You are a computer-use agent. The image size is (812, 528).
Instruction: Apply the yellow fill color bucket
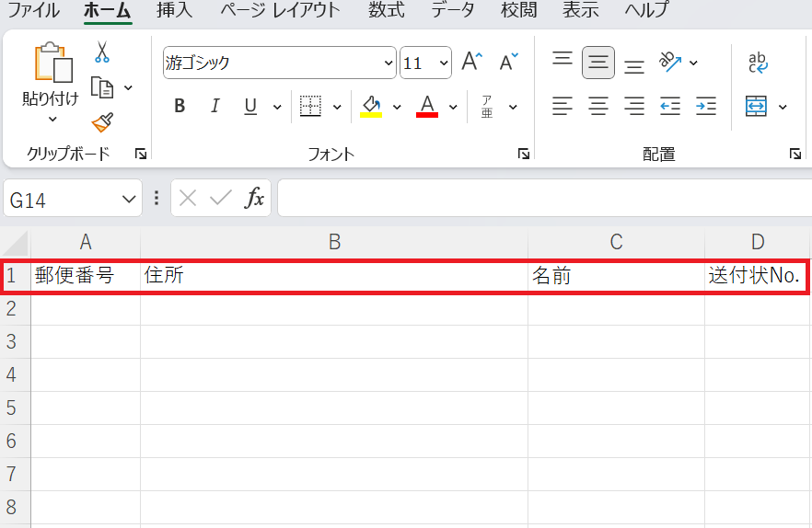click(371, 107)
